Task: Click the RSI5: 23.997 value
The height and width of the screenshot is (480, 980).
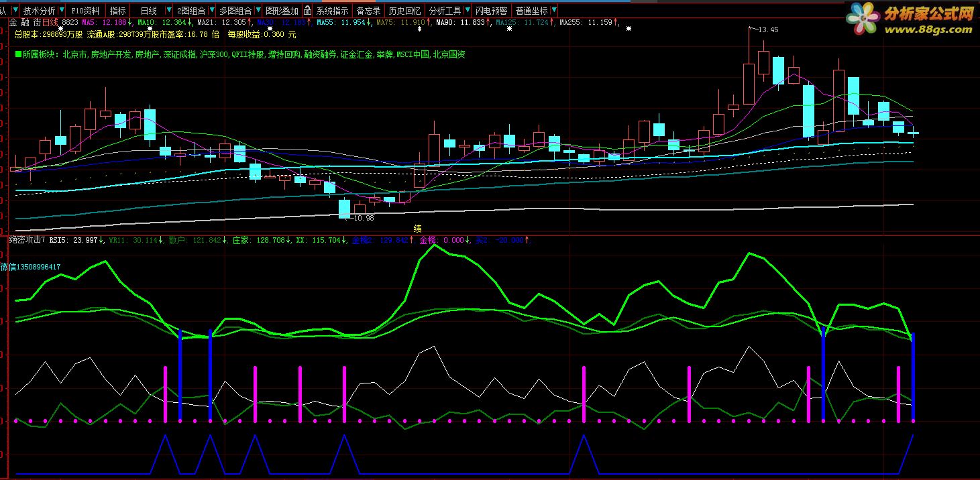Action: (x=73, y=240)
